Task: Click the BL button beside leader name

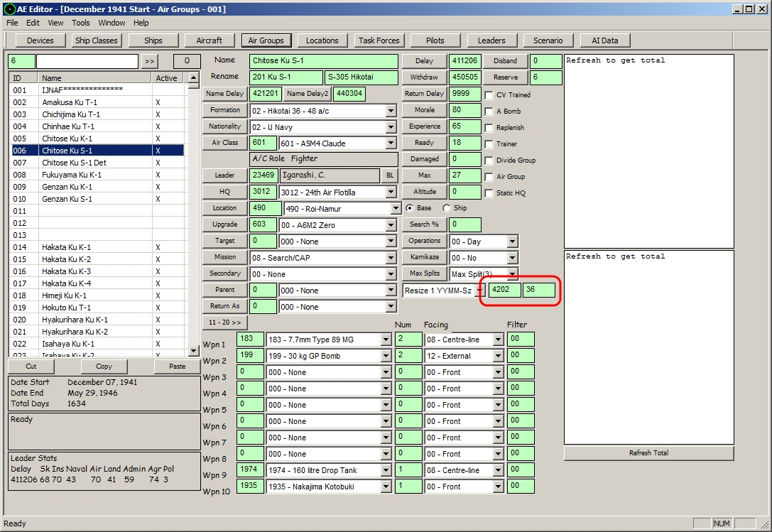Action: pos(390,175)
